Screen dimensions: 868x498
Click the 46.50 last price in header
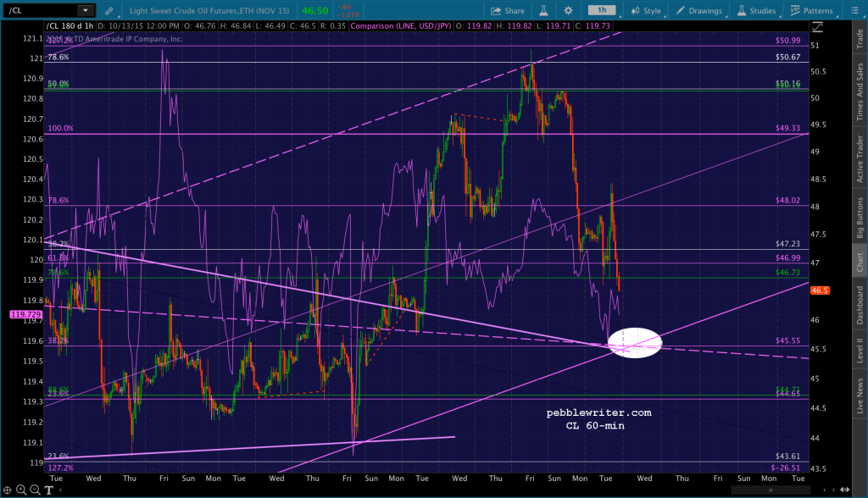315,10
